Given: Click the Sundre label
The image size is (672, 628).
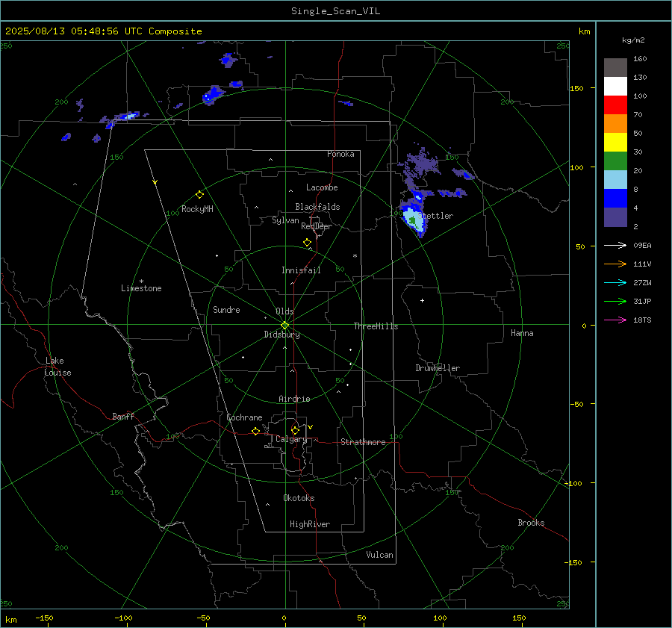Looking at the screenshot, I should pyautogui.click(x=226, y=309).
